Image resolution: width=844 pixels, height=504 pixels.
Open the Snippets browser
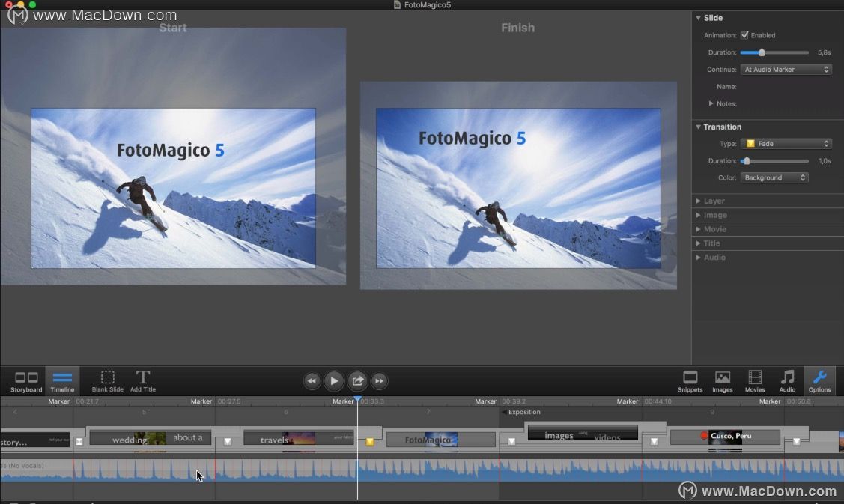click(x=690, y=381)
